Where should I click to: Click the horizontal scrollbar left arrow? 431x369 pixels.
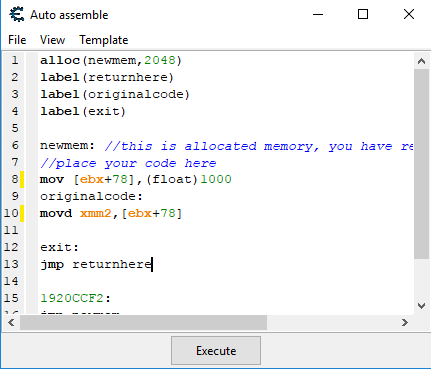[11, 322]
